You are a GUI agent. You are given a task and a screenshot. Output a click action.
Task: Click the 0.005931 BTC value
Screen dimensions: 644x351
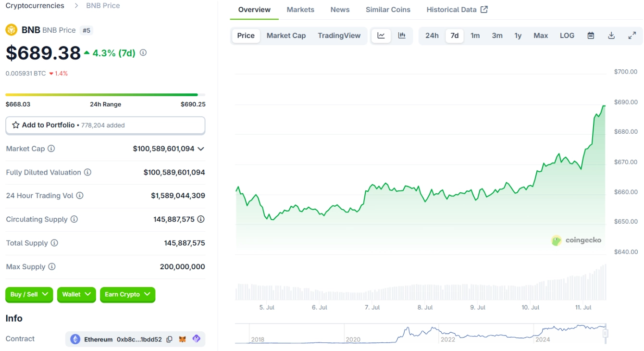25,74
